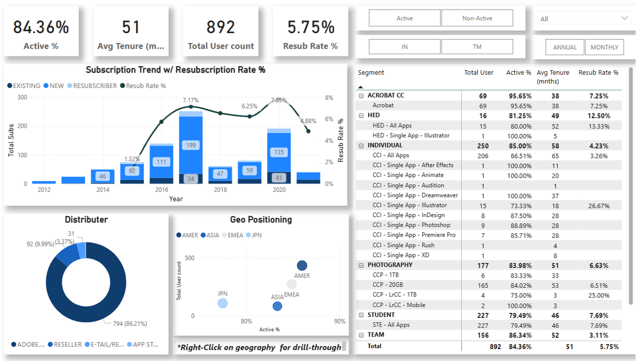Screen dimensions: 644x361
Task: Click the Total row value 892
Action: [495, 347]
